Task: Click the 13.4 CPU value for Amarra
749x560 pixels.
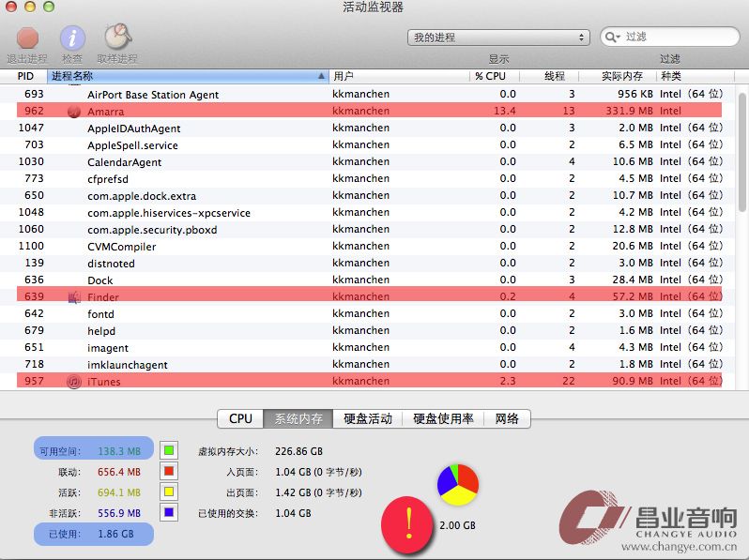Action: (x=504, y=111)
